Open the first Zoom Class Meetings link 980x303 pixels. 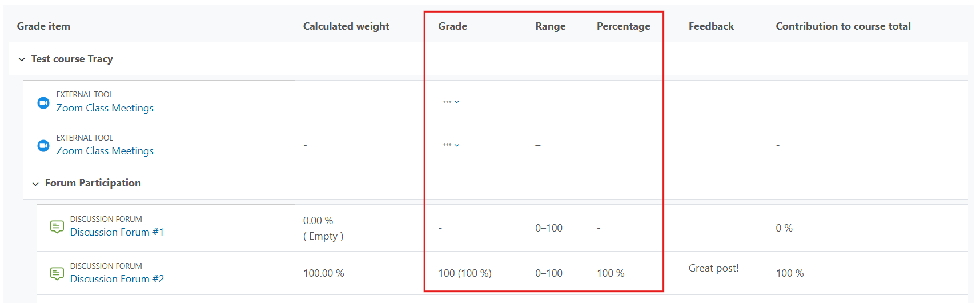(x=105, y=108)
